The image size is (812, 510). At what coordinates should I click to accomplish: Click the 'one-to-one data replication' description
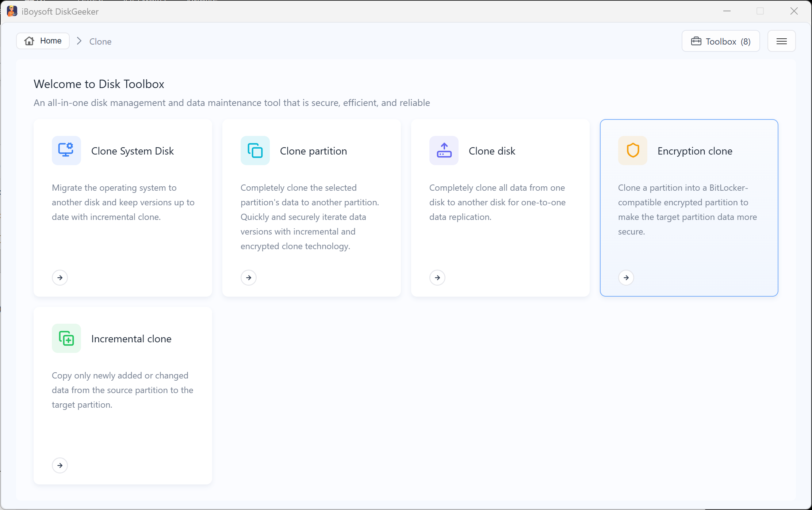tap(497, 202)
